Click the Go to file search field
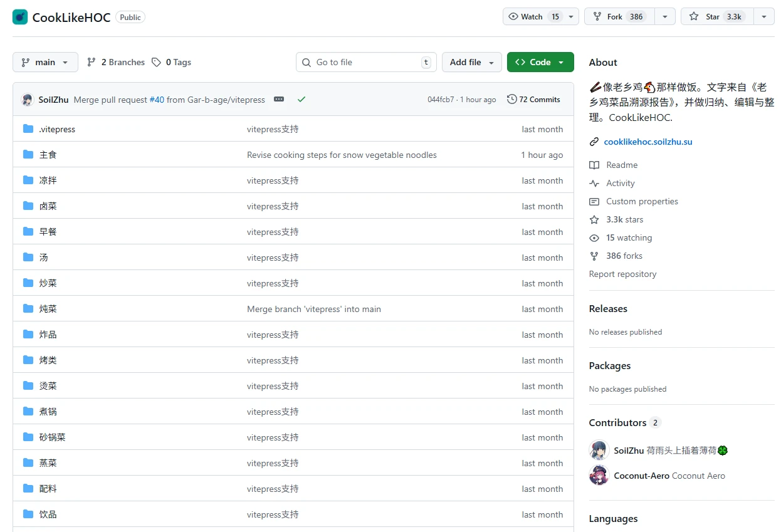This screenshot has width=781, height=532. pos(366,62)
